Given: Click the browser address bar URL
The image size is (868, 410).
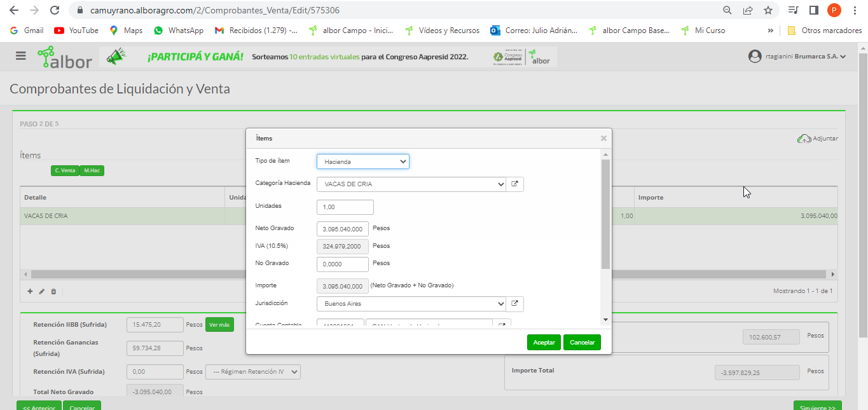Looking at the screenshot, I should click(x=214, y=10).
